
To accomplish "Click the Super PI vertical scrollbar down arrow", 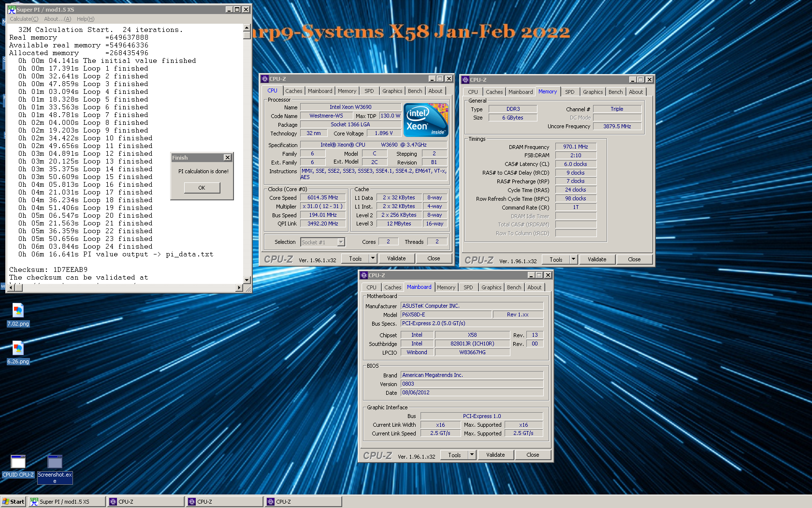I will 247,280.
